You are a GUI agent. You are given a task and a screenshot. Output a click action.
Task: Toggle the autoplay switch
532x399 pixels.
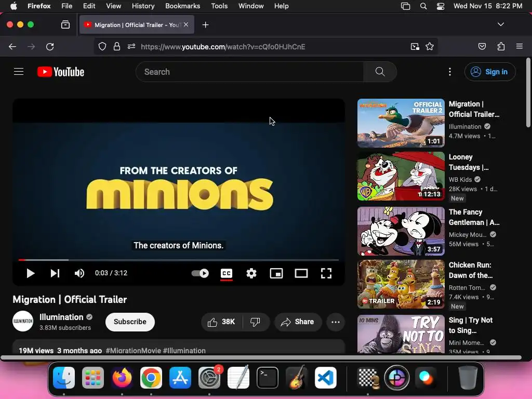pyautogui.click(x=200, y=273)
